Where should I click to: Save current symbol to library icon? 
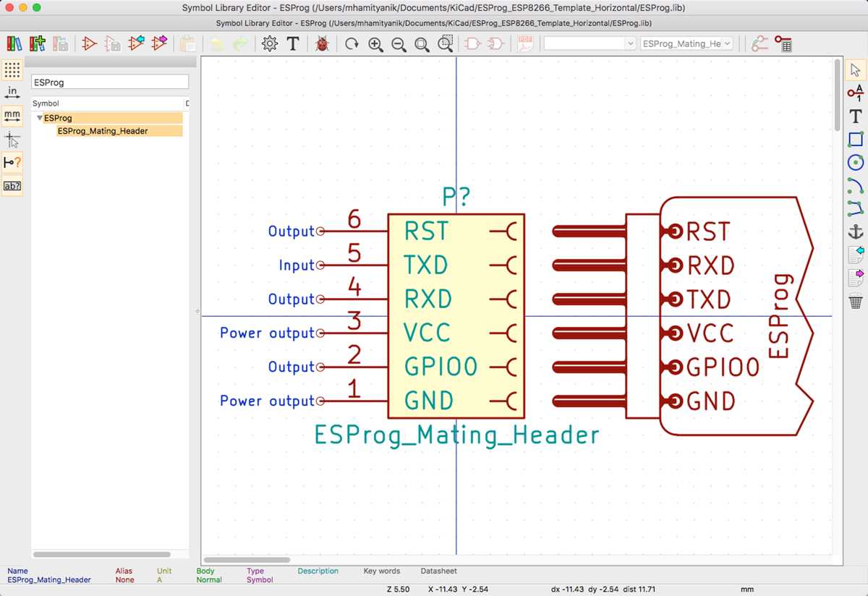tap(113, 43)
